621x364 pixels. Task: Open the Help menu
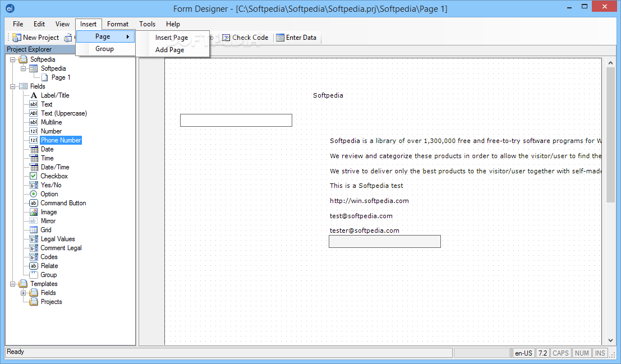[x=173, y=24]
